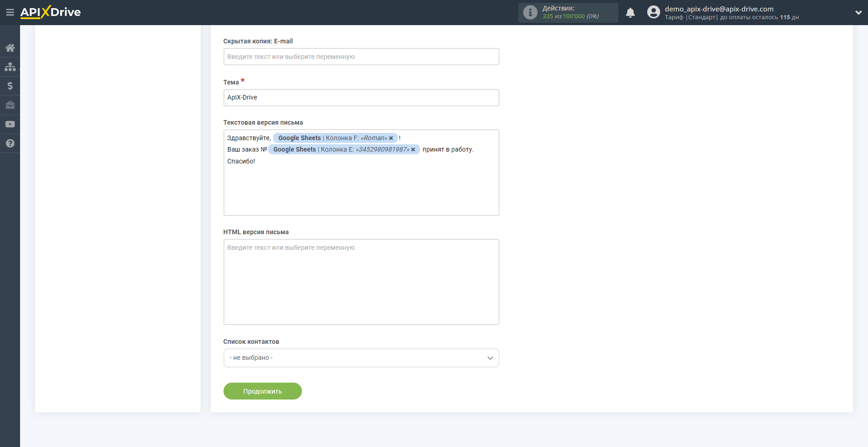Expand the account menu chevron
Viewport: 868px width, 447px height.
click(x=858, y=13)
